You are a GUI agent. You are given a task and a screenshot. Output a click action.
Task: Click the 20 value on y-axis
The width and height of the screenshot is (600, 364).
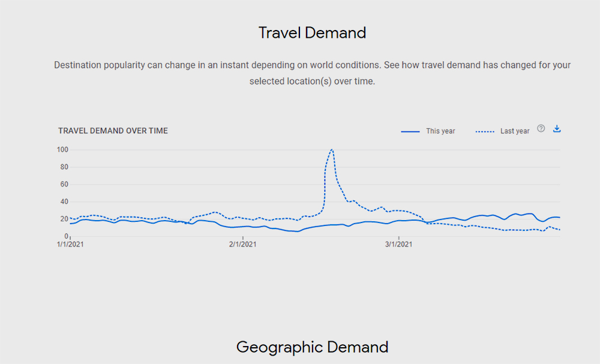pyautogui.click(x=65, y=219)
